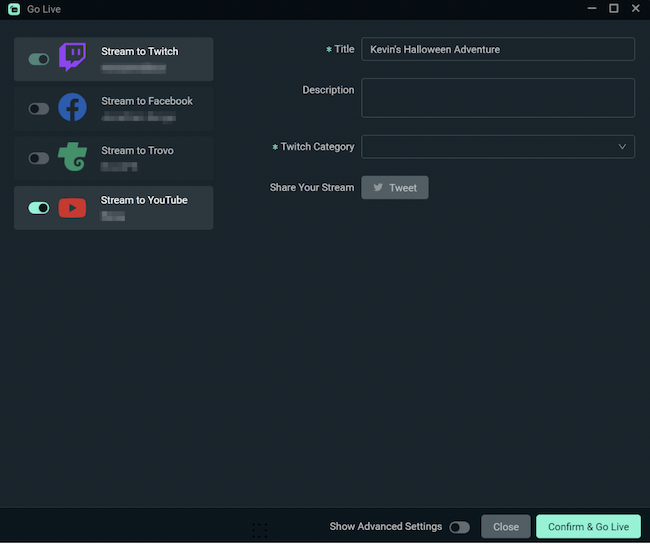Turn on Show Advanced Settings toggle
This screenshot has height=544, width=650.
click(x=459, y=527)
